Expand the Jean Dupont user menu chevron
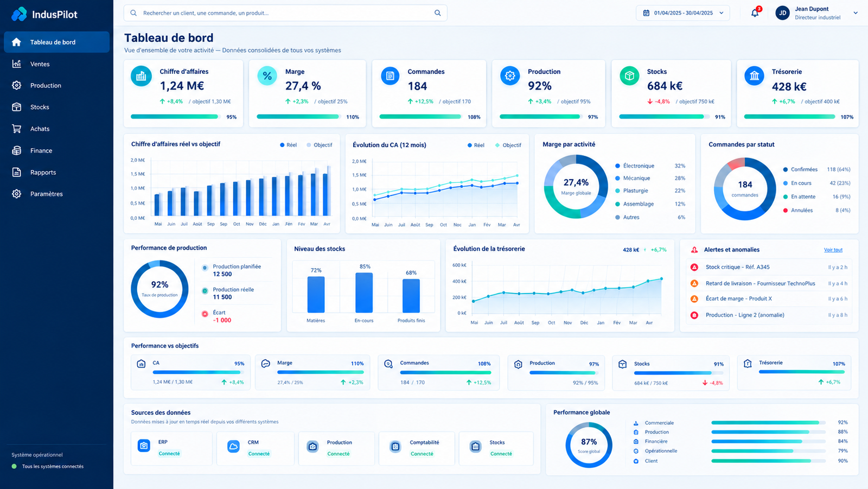Image resolution: width=868 pixels, height=489 pixels. coord(856,13)
